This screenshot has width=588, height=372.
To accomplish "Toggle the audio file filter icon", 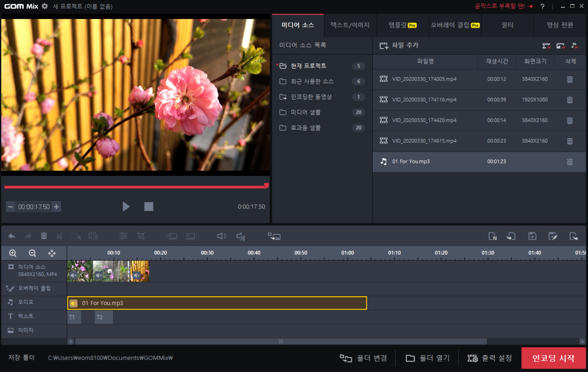I will click(575, 46).
